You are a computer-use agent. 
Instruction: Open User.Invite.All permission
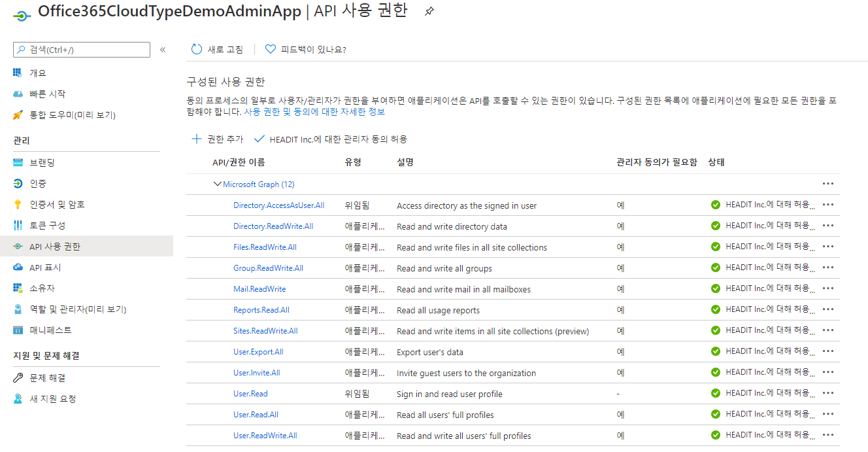[257, 373]
